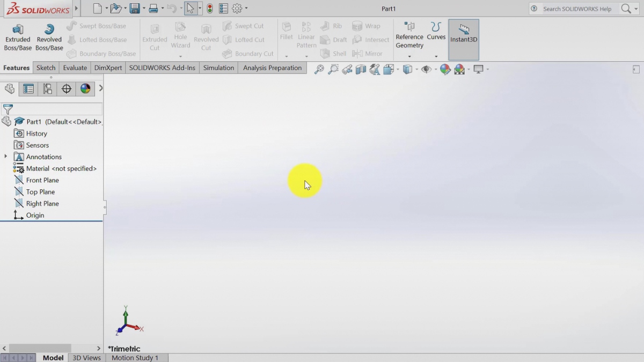This screenshot has width=644, height=362.
Task: Open Curves dropdown arrow
Action: pos(436,56)
